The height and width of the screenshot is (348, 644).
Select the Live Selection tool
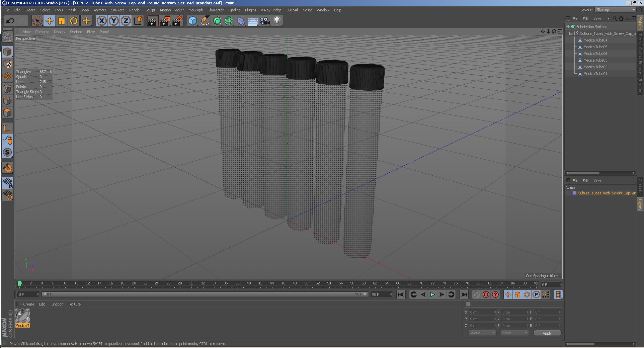(x=37, y=21)
